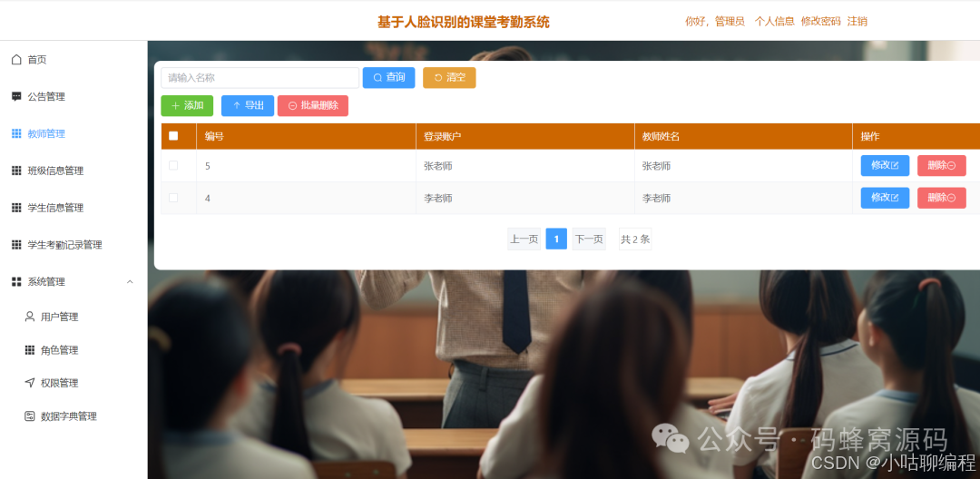
Task: Click the 基于人脸识别的课堂考勤系统 title
Action: pyautogui.click(x=463, y=22)
